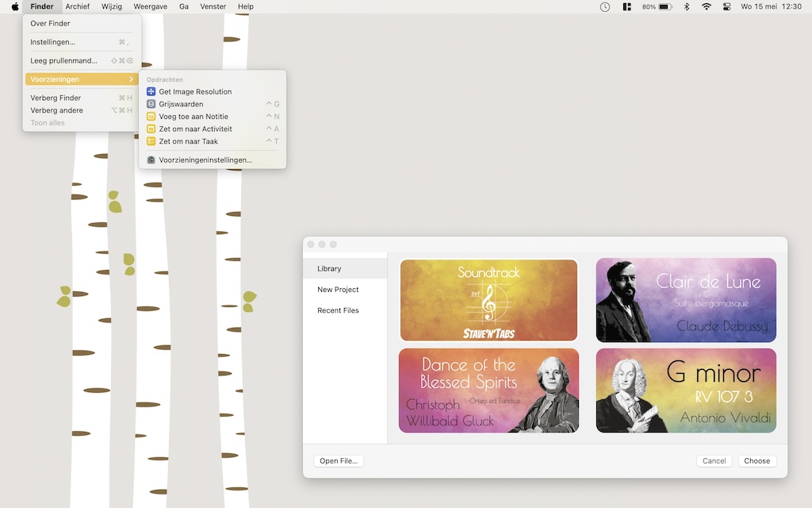Open the Bluetooth menu bar icon

pos(687,6)
